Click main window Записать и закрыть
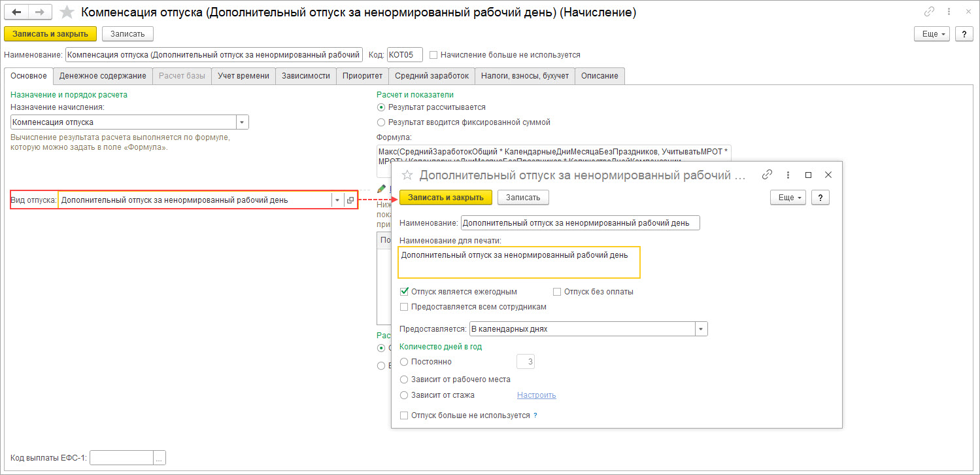Image resolution: width=980 pixels, height=475 pixels. coord(50,34)
